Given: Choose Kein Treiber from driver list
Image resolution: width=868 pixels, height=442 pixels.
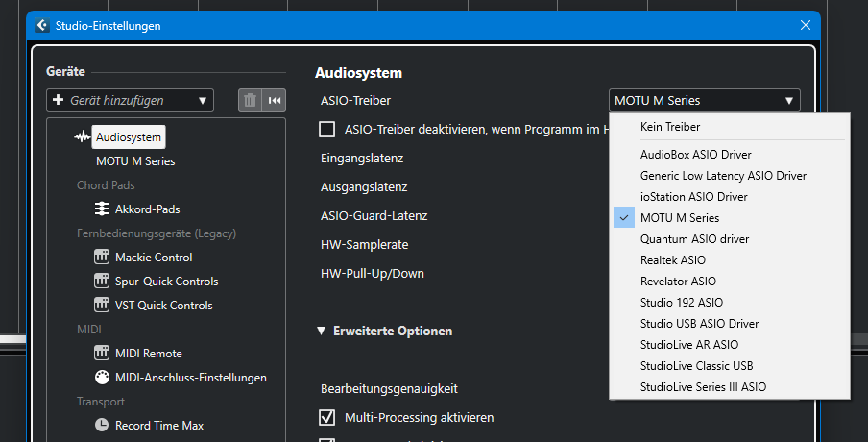Looking at the screenshot, I should 669,127.
